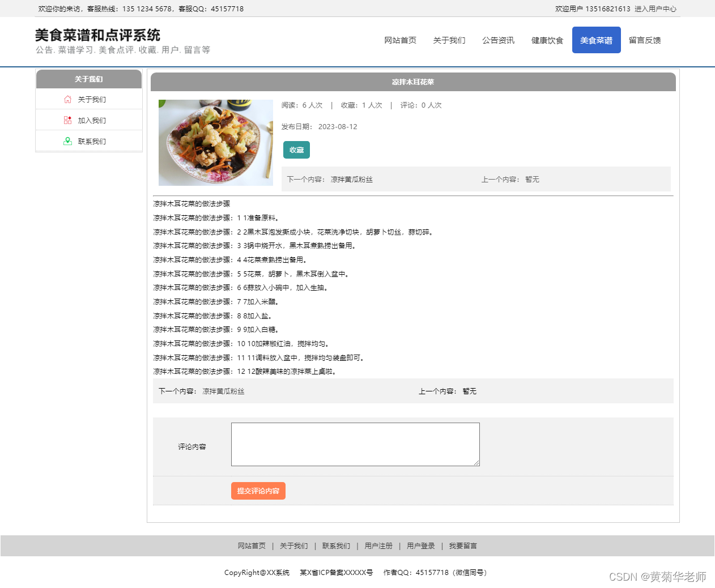Open the 健康饮食 navigation item
Viewport: 715px width, 588px height.
547,40
